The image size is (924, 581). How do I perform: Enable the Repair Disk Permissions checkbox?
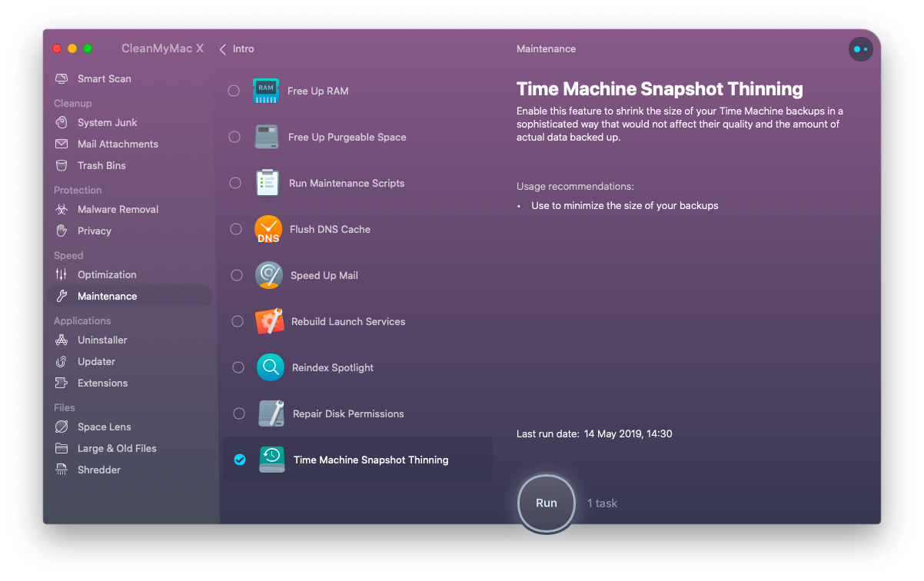click(239, 413)
